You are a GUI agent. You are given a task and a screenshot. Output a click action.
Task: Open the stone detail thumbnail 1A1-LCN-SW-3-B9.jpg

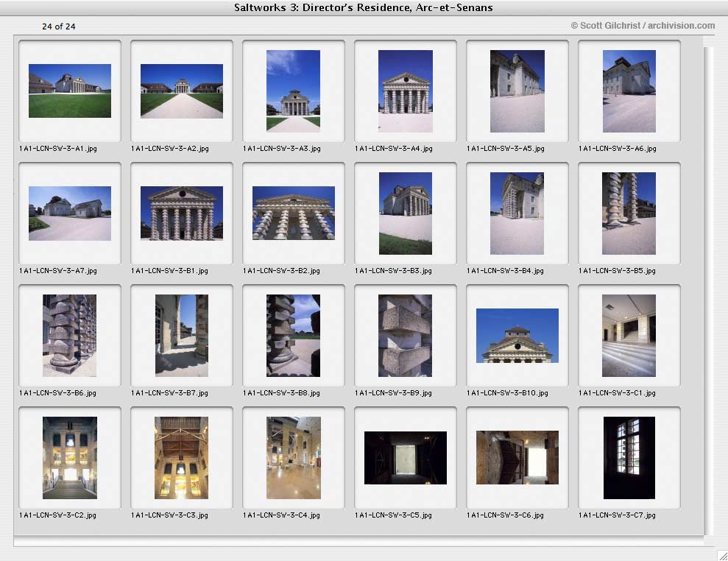point(405,335)
